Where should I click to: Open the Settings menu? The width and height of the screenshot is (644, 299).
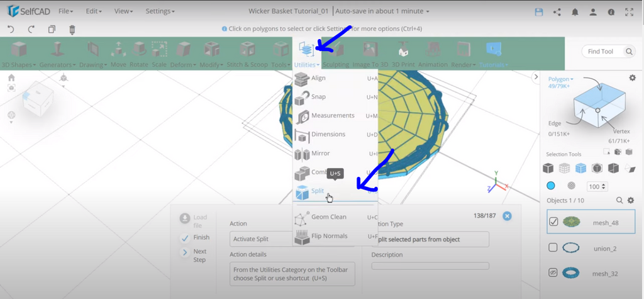[x=160, y=11]
